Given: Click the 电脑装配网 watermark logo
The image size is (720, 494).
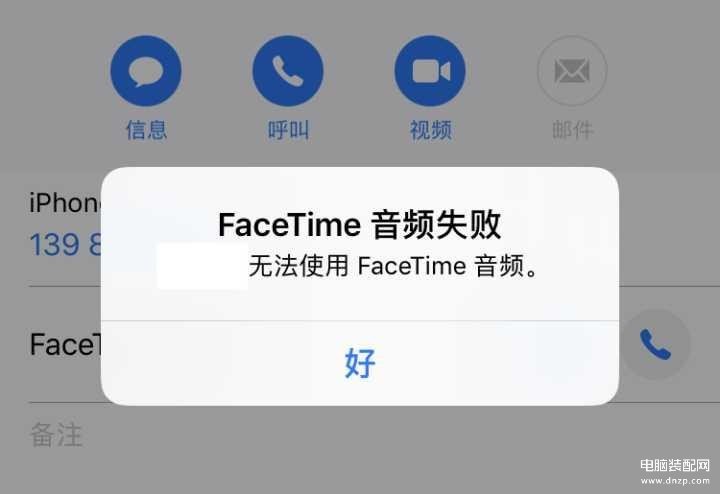Looking at the screenshot, I should (x=675, y=465).
